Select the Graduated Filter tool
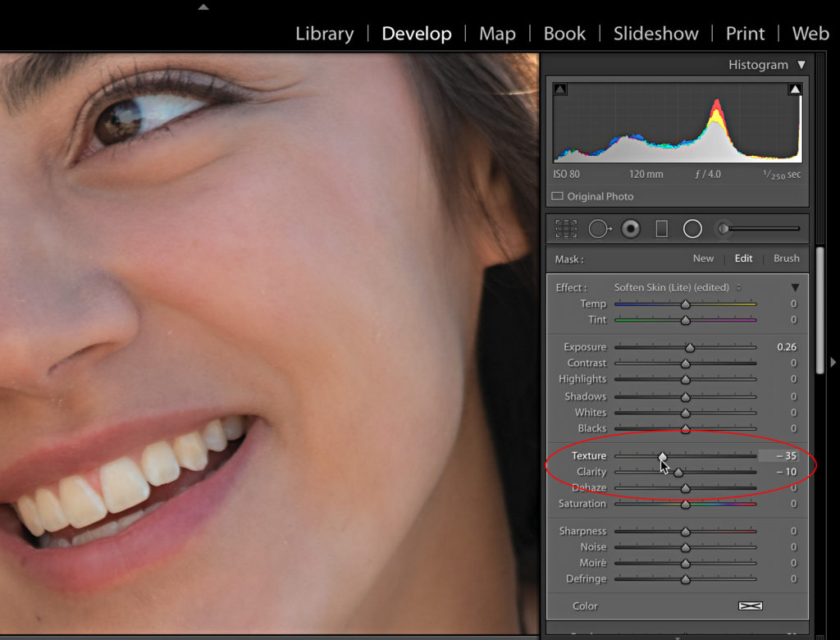Image resolution: width=840 pixels, height=640 pixels. click(x=662, y=229)
